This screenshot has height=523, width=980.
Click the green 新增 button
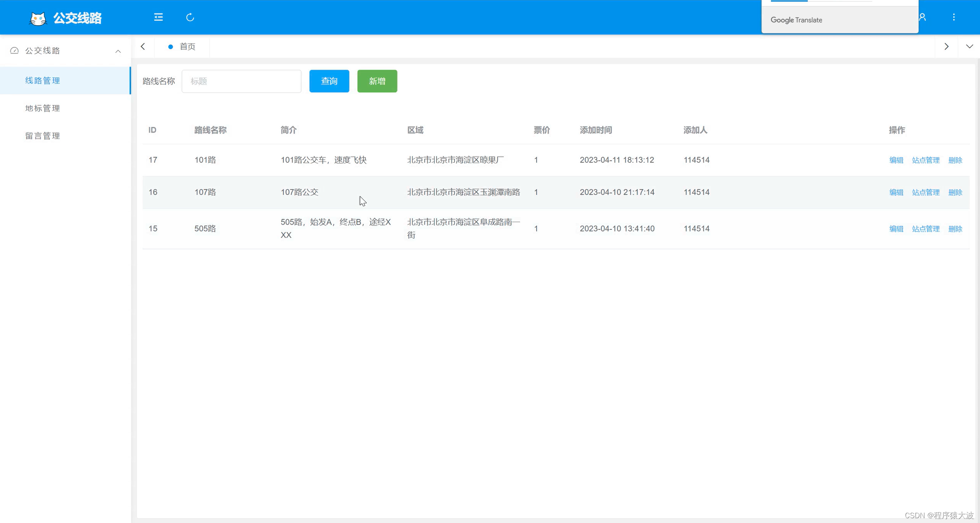pos(377,81)
